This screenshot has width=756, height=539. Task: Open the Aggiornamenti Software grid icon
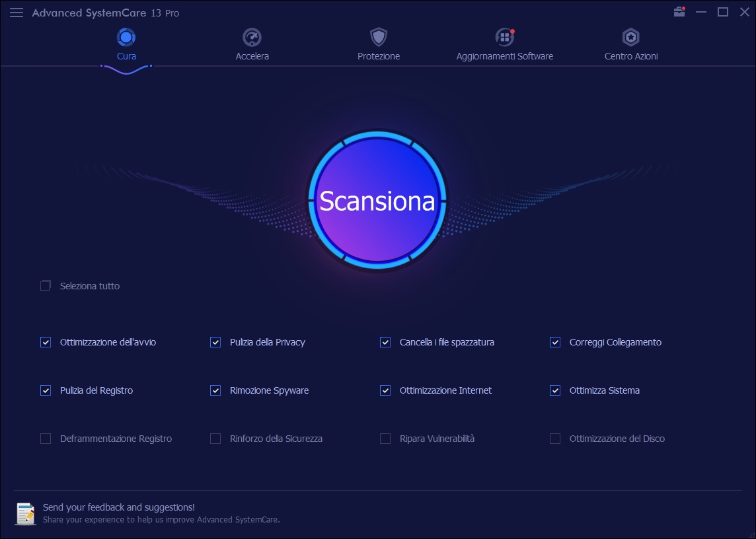504,36
